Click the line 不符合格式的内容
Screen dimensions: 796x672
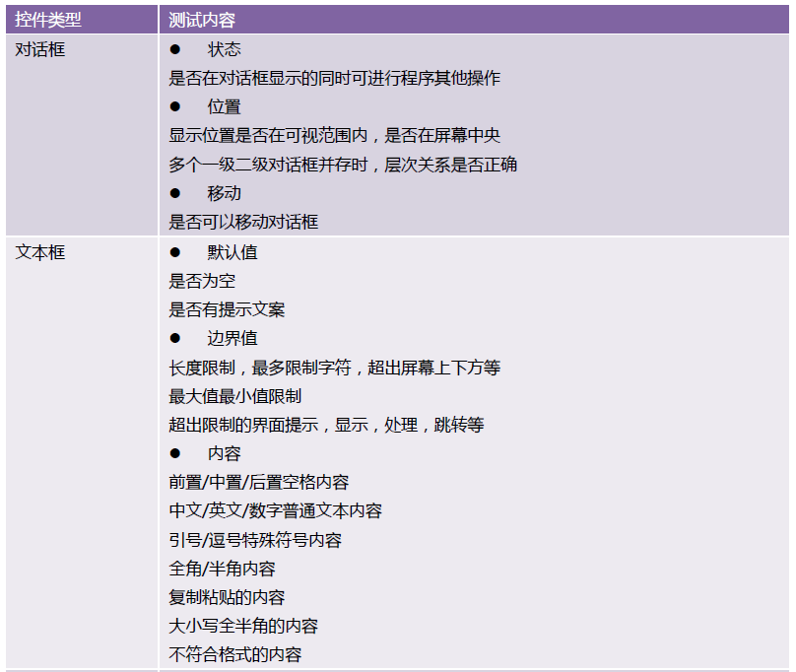pyautogui.click(x=235, y=654)
